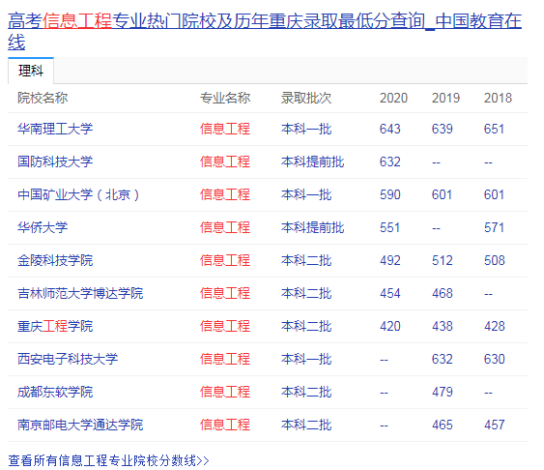The image size is (544, 470).
Task: Click score 420 for 重庆工程学院
Action: tap(390, 326)
